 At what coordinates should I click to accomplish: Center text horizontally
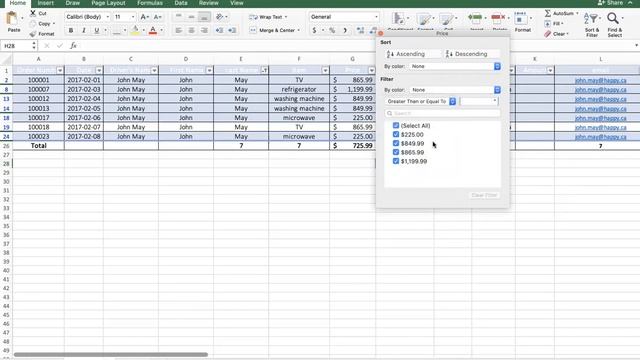coord(191,30)
